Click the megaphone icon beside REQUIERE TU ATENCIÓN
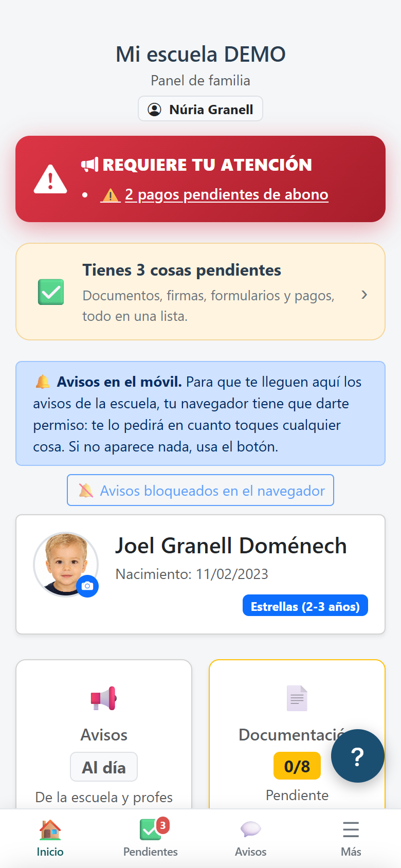This screenshot has height=868, width=401. pos(89,165)
